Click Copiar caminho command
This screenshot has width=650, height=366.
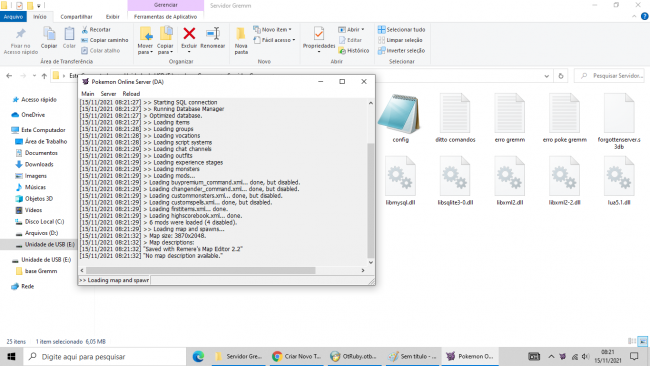[105, 40]
